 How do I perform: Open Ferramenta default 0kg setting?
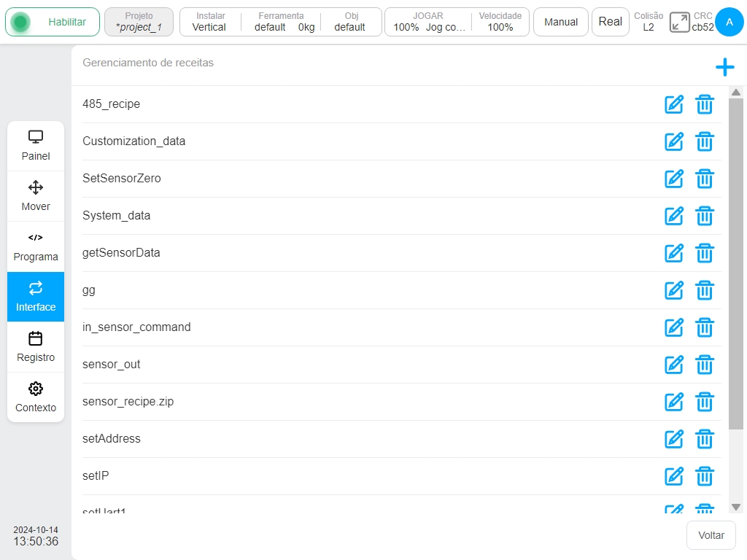pyautogui.click(x=281, y=22)
